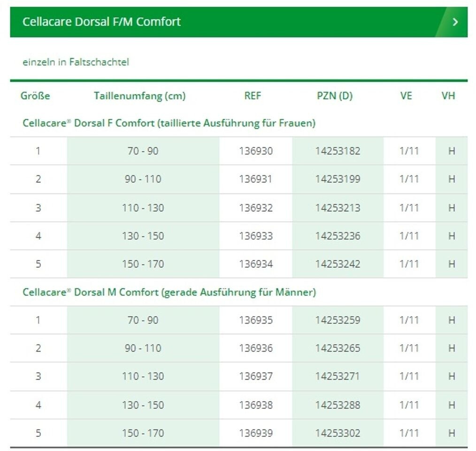Click REF number 136939

pyautogui.click(x=256, y=433)
